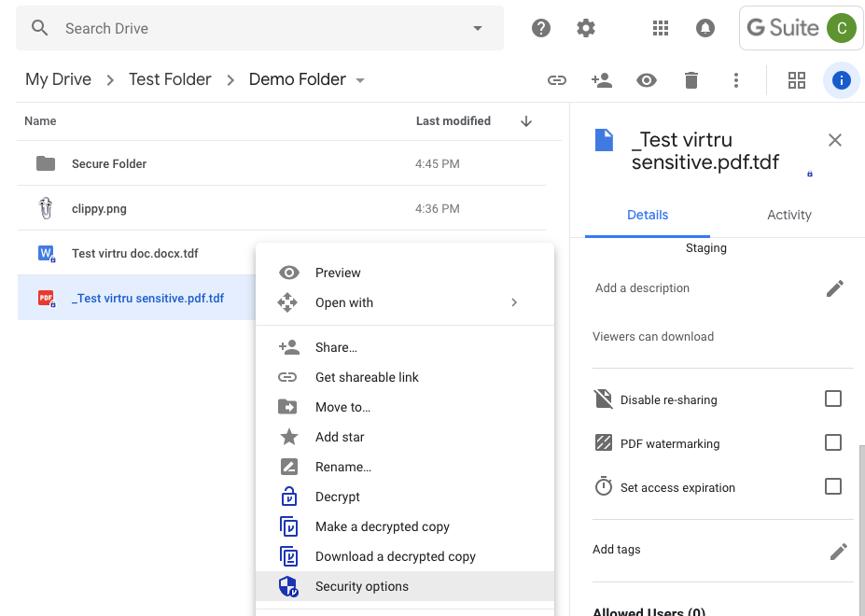Viewport: 865px width, 616px height.
Task: Click the PDF icon of sensitive.pdf.tdf
Action: click(47, 298)
